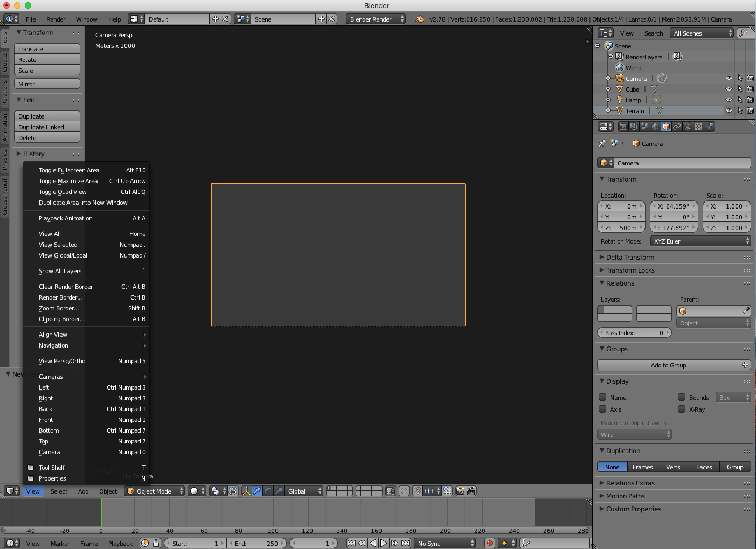Expand the Transform Locks panel
756x549 pixels.
click(x=630, y=270)
